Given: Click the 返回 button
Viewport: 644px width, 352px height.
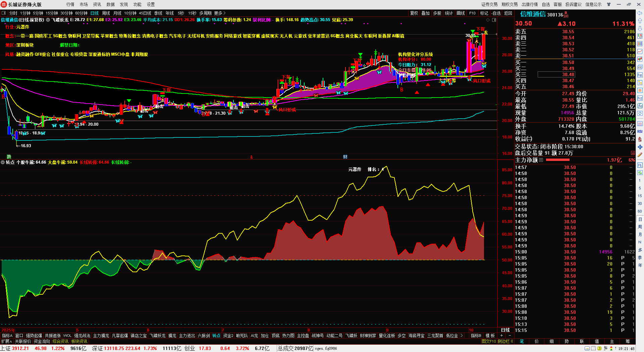Looking at the screenshot, I should click(x=508, y=13).
